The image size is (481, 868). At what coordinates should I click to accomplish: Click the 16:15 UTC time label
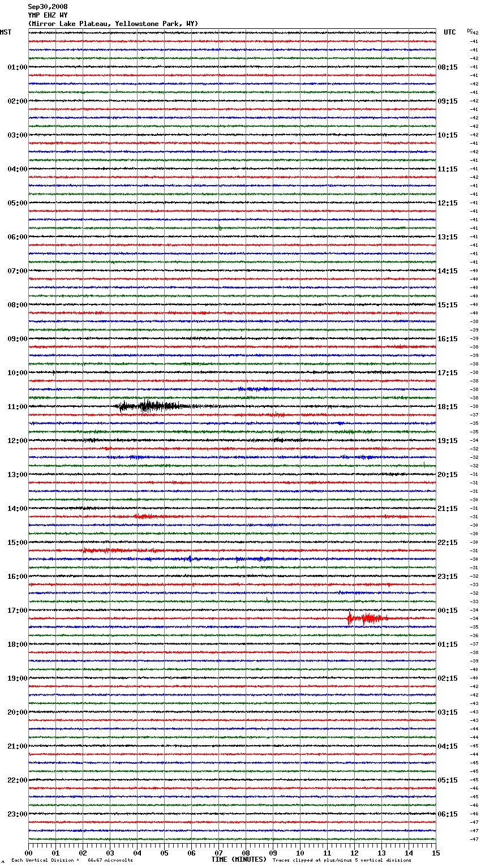pyautogui.click(x=448, y=339)
